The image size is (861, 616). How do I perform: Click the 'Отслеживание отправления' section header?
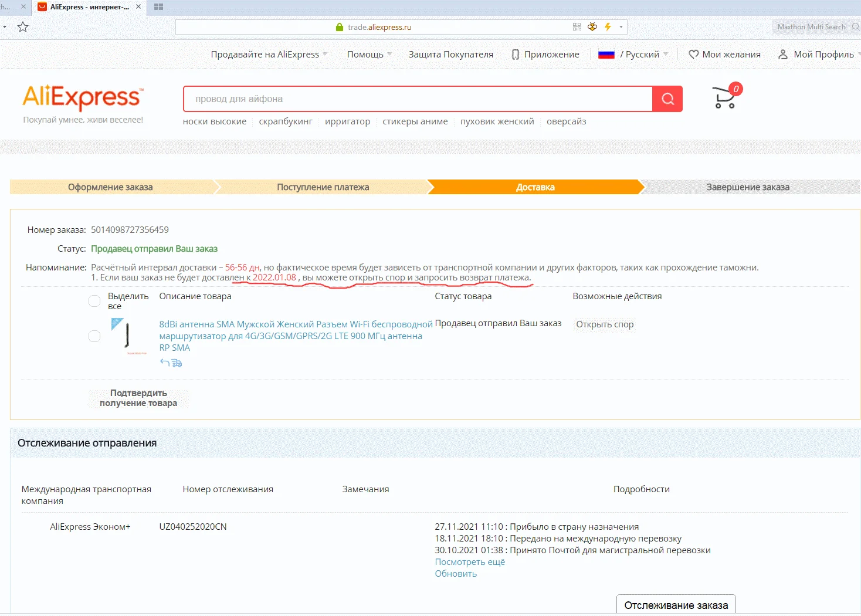point(87,443)
